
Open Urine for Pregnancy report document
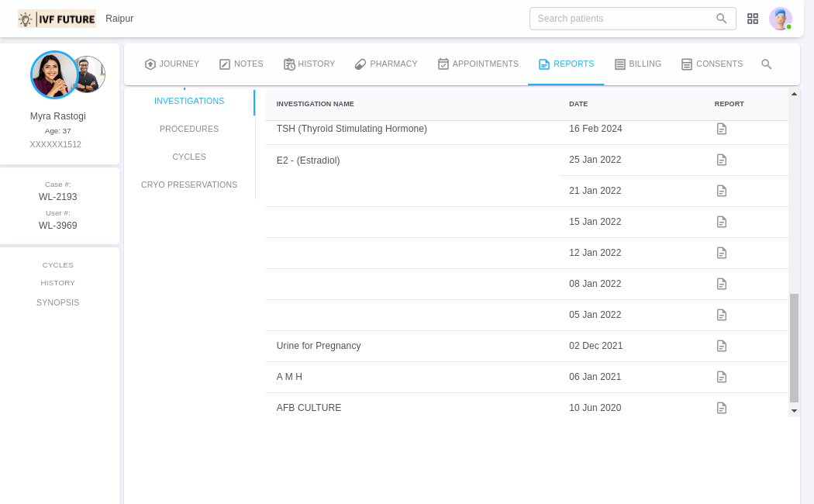(721, 346)
